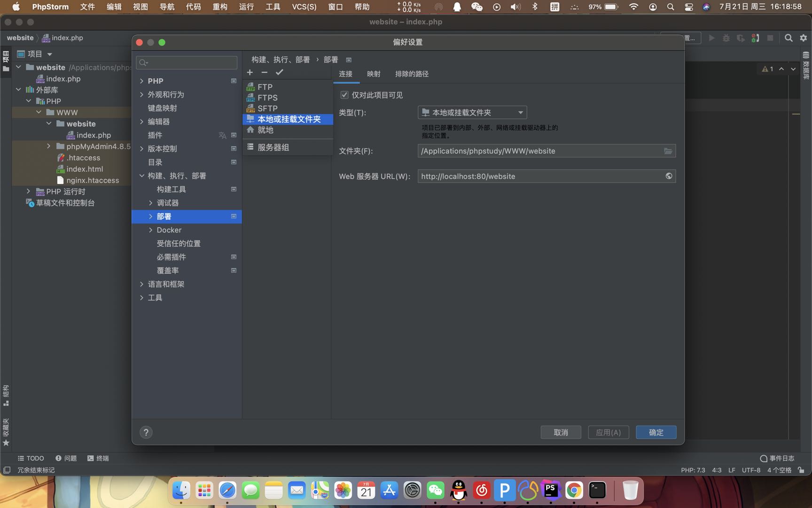Browse folder path with folder icon

tap(668, 151)
